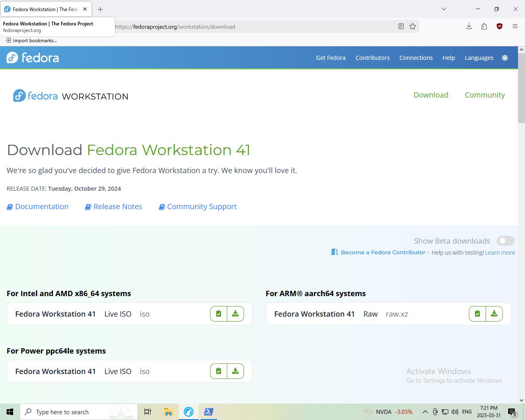Open the Documentation link
This screenshot has width=525, height=420.
(x=38, y=207)
